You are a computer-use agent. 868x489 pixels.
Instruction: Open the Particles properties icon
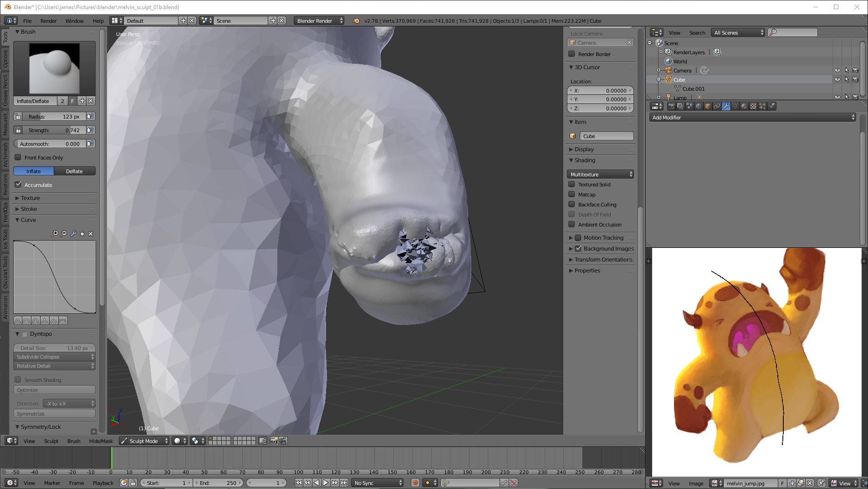point(762,106)
